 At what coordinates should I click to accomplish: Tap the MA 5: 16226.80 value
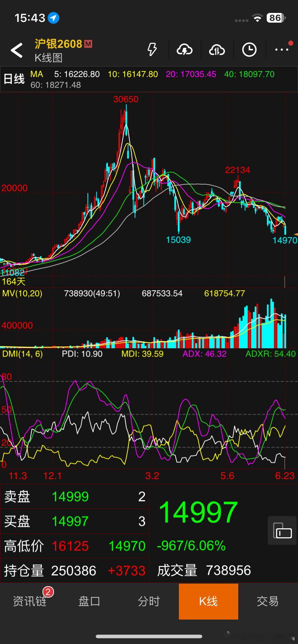click(77, 74)
